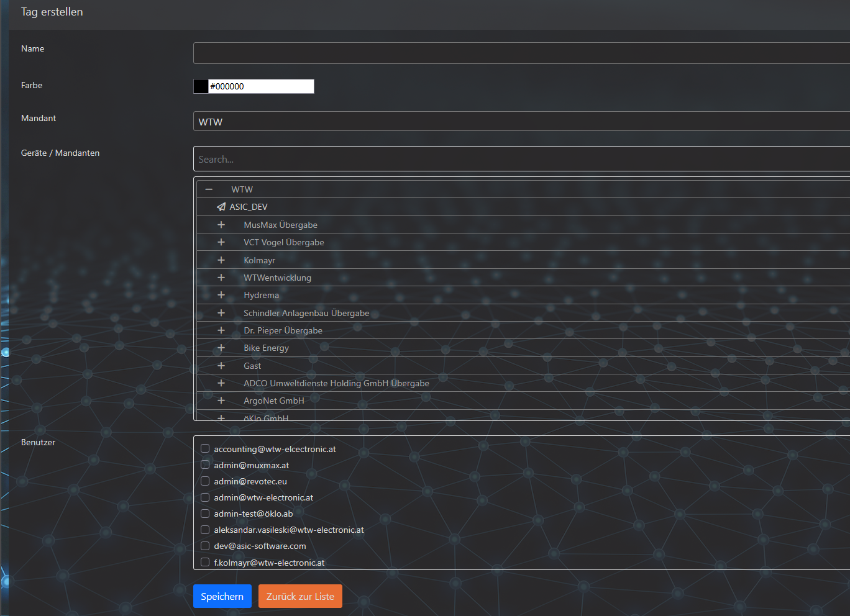Collapse the WTW root node
The width and height of the screenshot is (850, 616).
pyautogui.click(x=209, y=189)
